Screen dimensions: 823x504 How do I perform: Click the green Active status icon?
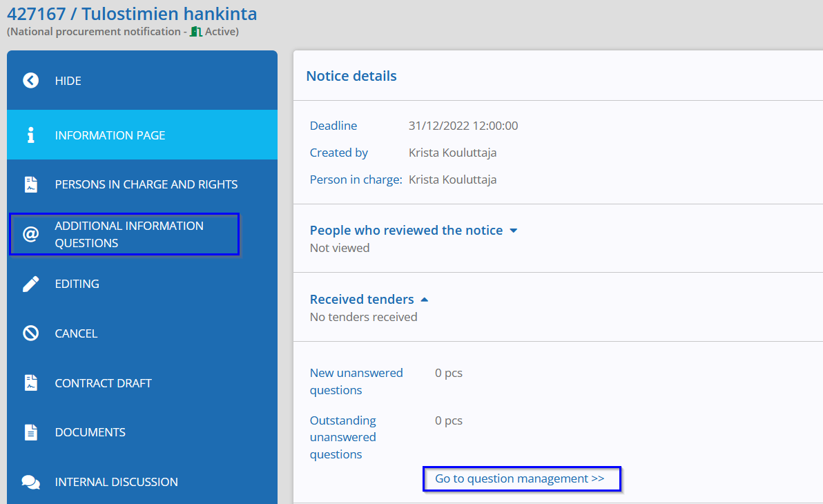click(196, 32)
